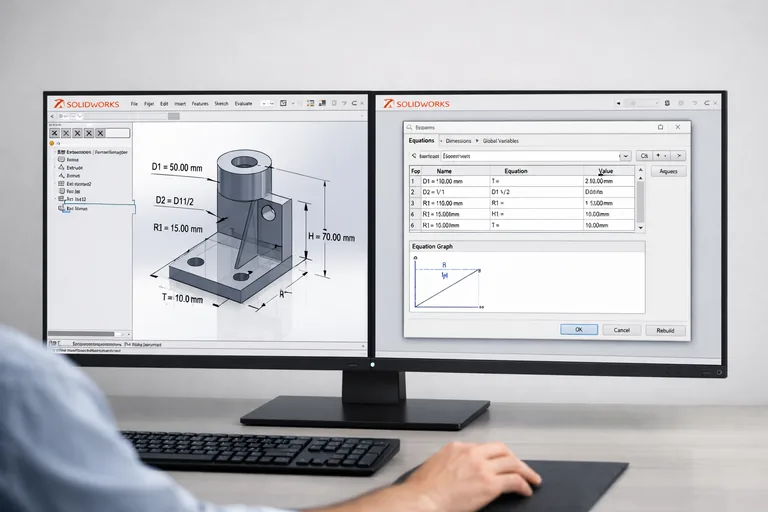Click the middle X box of the five

(x=77, y=133)
